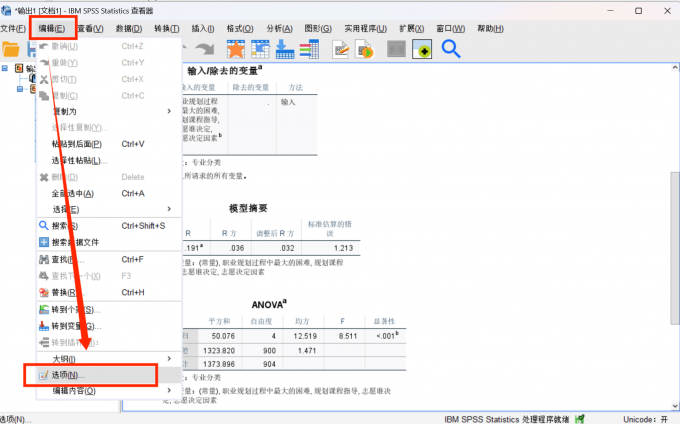Click the colored-bars Variables toolbar icon
The height and width of the screenshot is (424, 680).
tap(309, 49)
